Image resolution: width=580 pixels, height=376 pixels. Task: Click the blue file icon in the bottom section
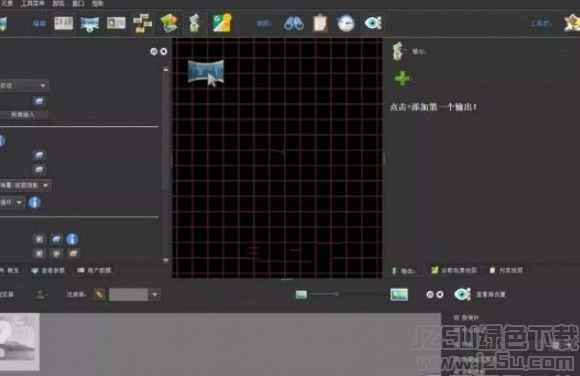(x=56, y=239)
